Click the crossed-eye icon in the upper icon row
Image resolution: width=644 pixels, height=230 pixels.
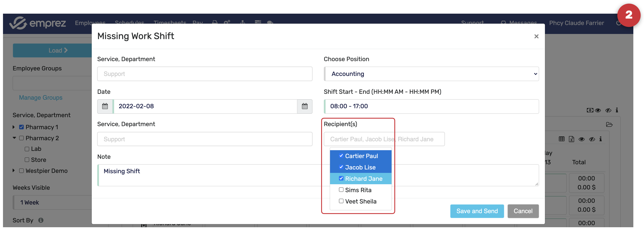[x=608, y=110]
